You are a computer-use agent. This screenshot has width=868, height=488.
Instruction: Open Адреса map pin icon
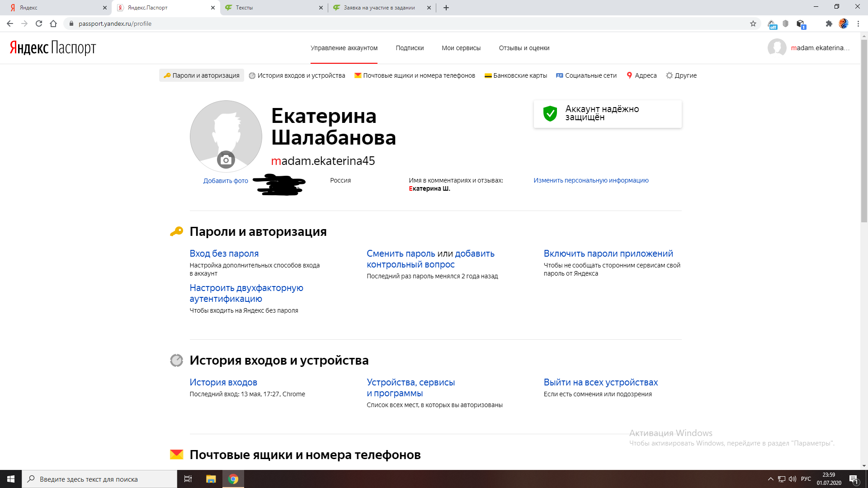(630, 75)
